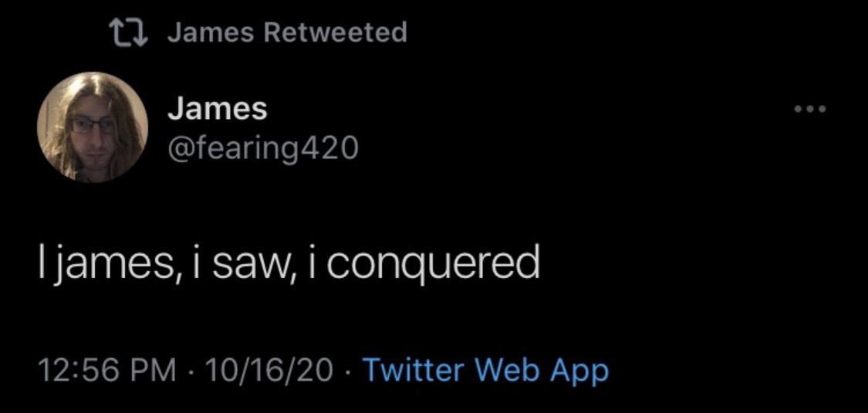
Task: Open the three-dot more options menu
Action: coord(811,110)
